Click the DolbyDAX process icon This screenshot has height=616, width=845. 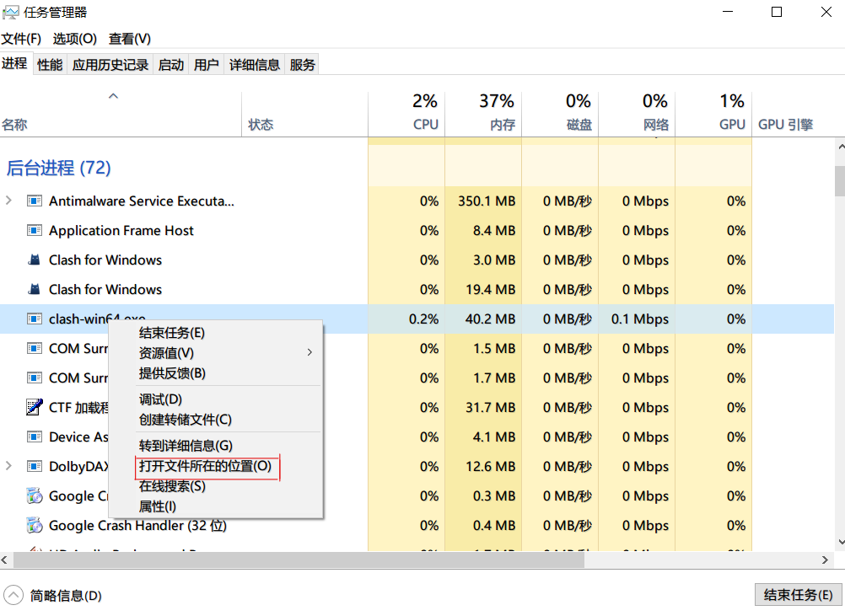pyautogui.click(x=35, y=466)
